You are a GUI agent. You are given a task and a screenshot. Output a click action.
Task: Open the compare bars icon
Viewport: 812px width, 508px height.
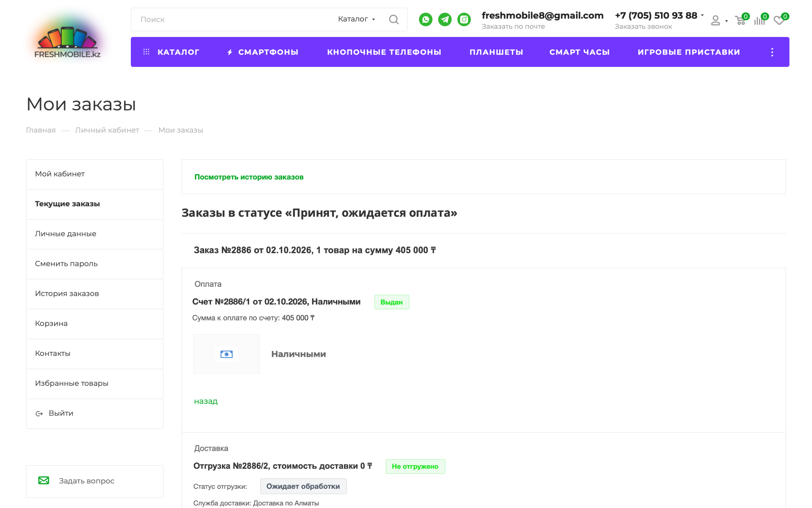point(759,20)
